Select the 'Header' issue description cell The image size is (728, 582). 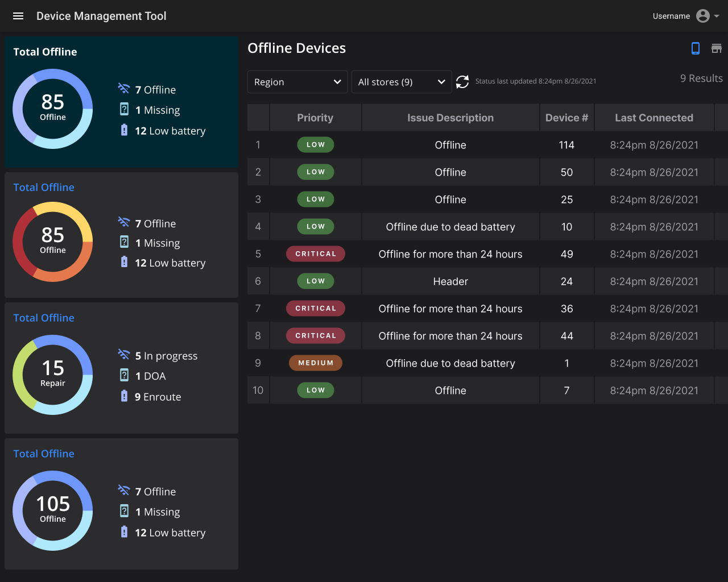(x=450, y=281)
